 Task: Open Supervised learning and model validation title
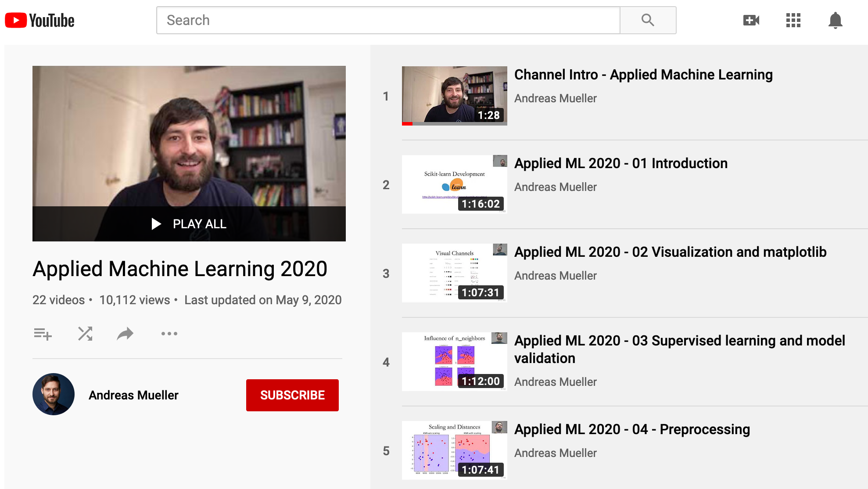pyautogui.click(x=679, y=349)
